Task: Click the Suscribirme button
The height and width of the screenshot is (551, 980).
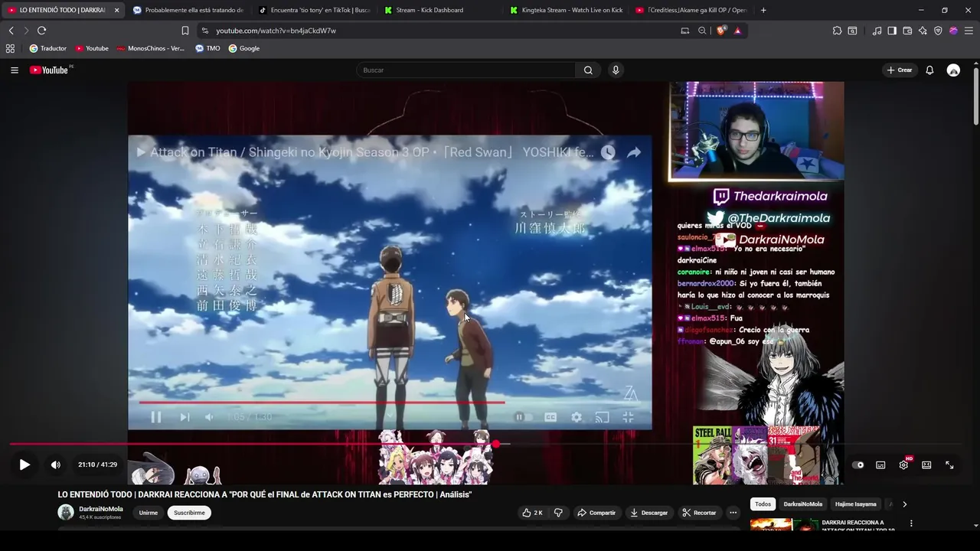Action: point(189,513)
